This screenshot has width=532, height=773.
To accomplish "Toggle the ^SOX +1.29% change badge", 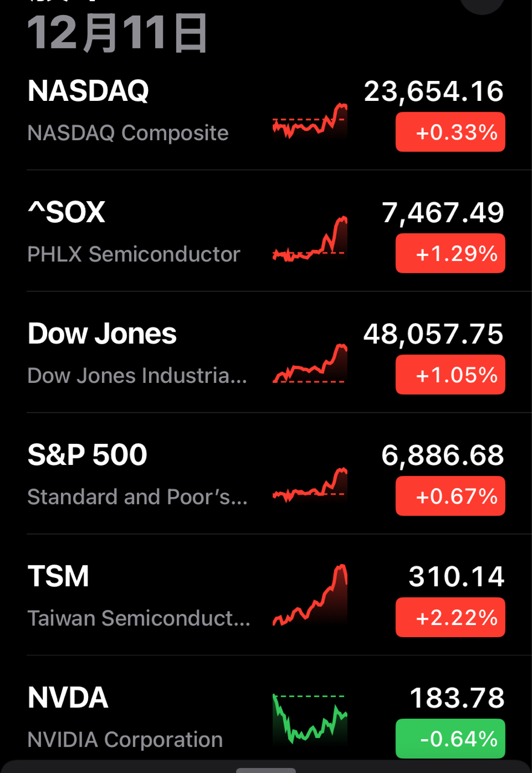I will (450, 254).
